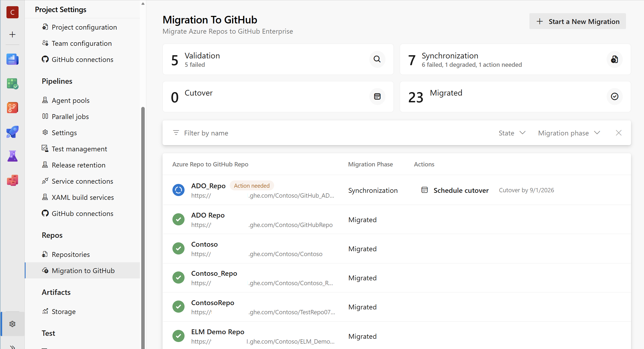The image size is (644, 349).
Task: Click the Contoso_Repo row name
Action: tap(214, 273)
